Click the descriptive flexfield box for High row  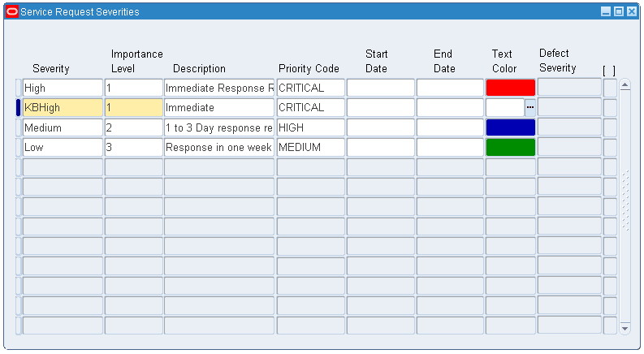pyautogui.click(x=610, y=88)
